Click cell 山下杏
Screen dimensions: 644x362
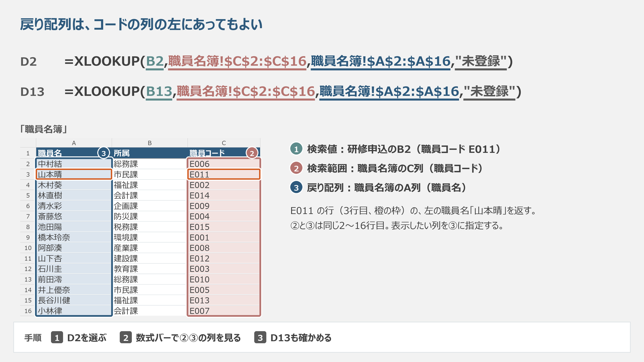pyautogui.click(x=74, y=258)
